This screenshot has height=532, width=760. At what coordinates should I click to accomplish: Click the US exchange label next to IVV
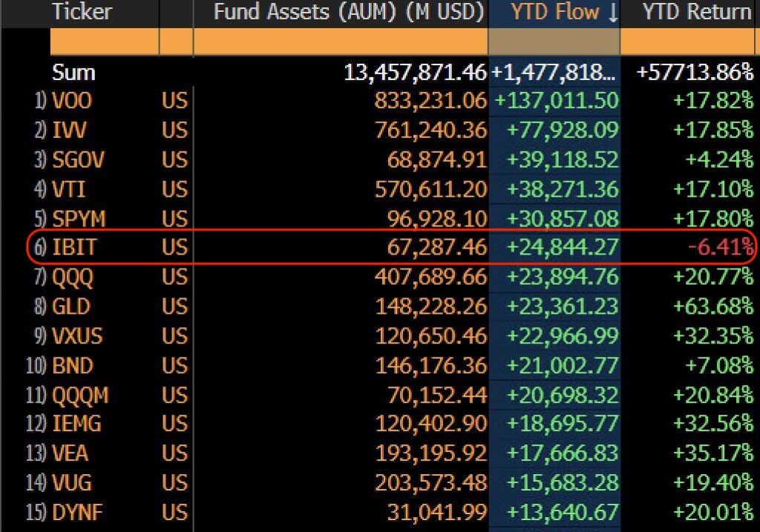(174, 130)
